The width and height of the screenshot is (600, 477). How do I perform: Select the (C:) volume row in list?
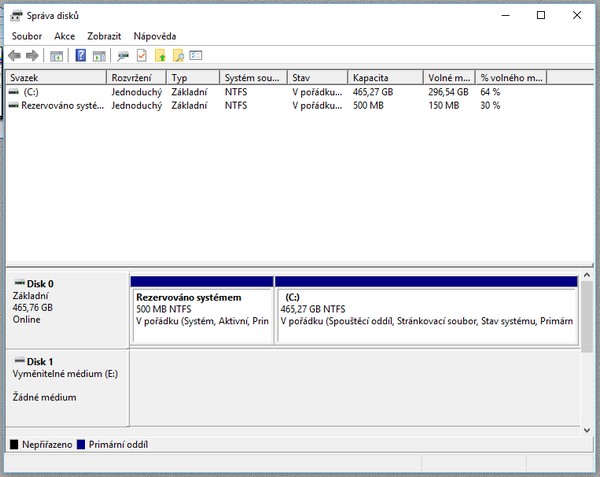coord(32,91)
